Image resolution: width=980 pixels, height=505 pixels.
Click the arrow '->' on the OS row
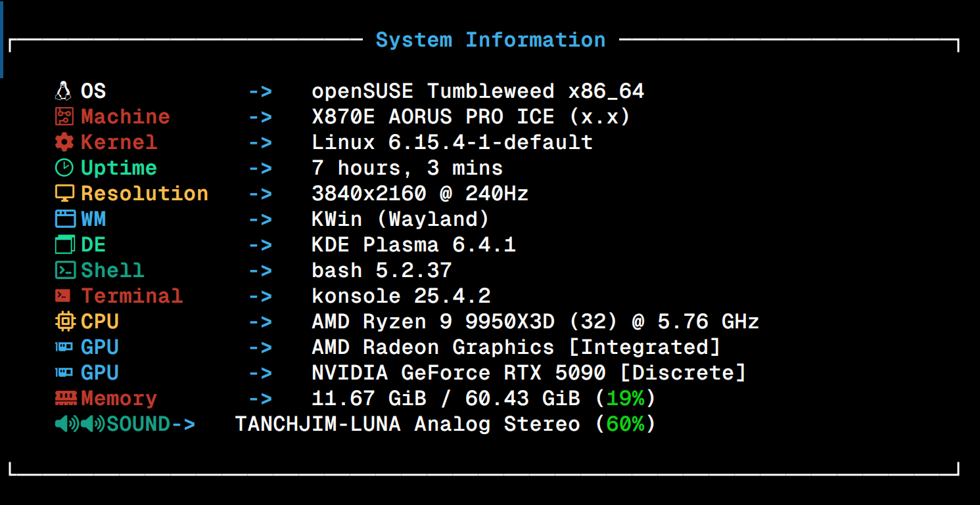(260, 91)
